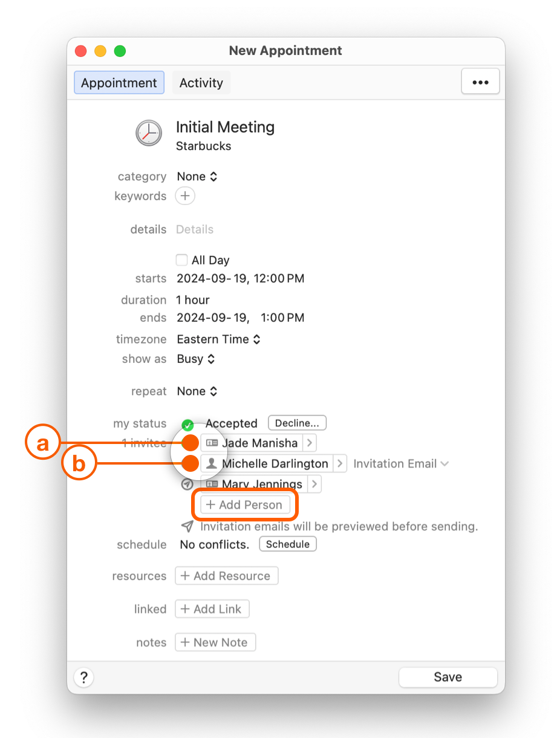Viewport: 560px width, 738px height.
Task: Click the clock icon beside Initial Meeting
Action: pyautogui.click(x=149, y=133)
